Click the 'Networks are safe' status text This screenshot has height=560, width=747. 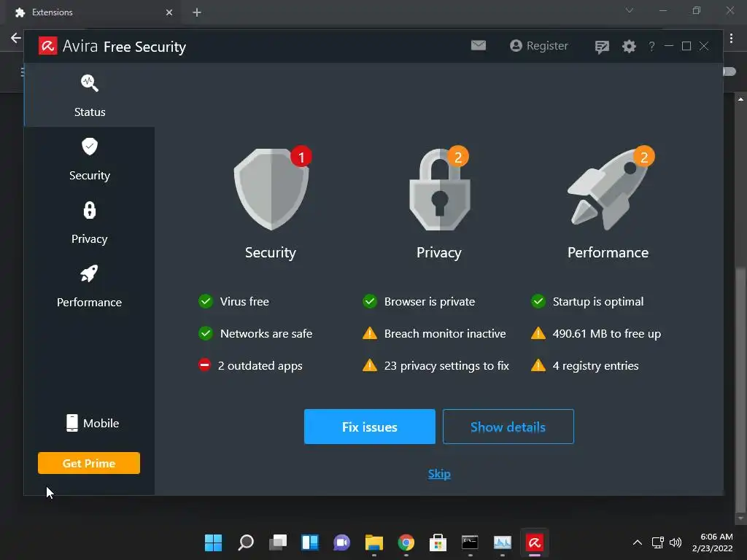click(x=266, y=333)
